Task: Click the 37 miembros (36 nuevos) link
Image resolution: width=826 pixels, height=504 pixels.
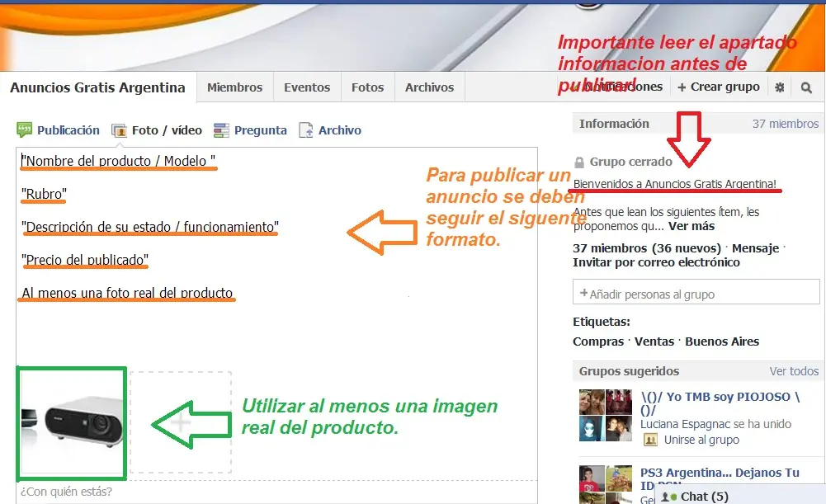Action: click(x=647, y=248)
